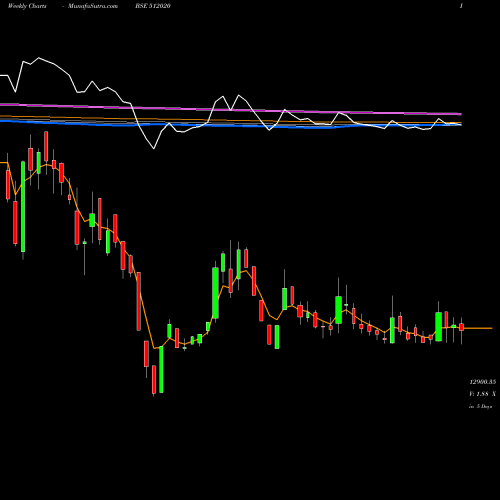Click the "MunafaSutra.com" label in the header
This screenshot has width=500, height=500.
click(x=93, y=6)
